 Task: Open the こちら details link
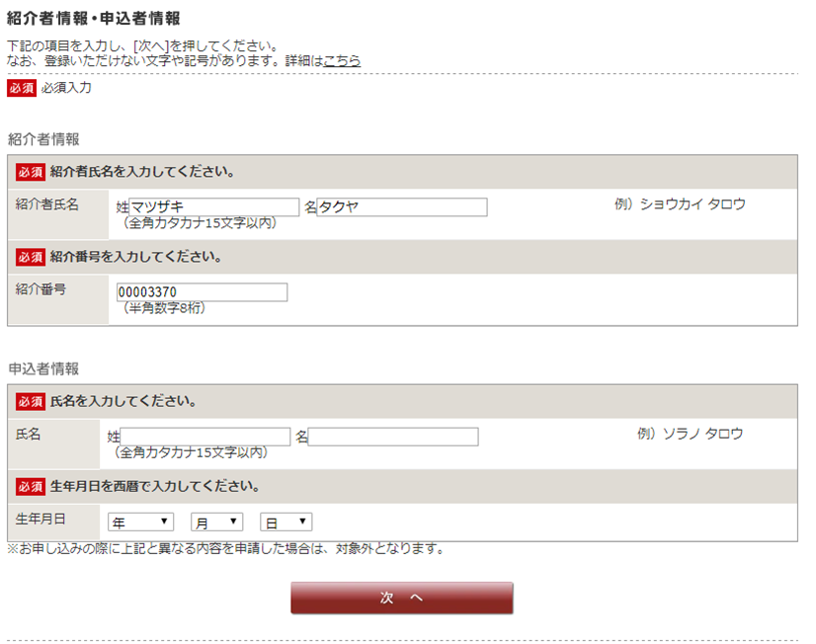(x=342, y=61)
